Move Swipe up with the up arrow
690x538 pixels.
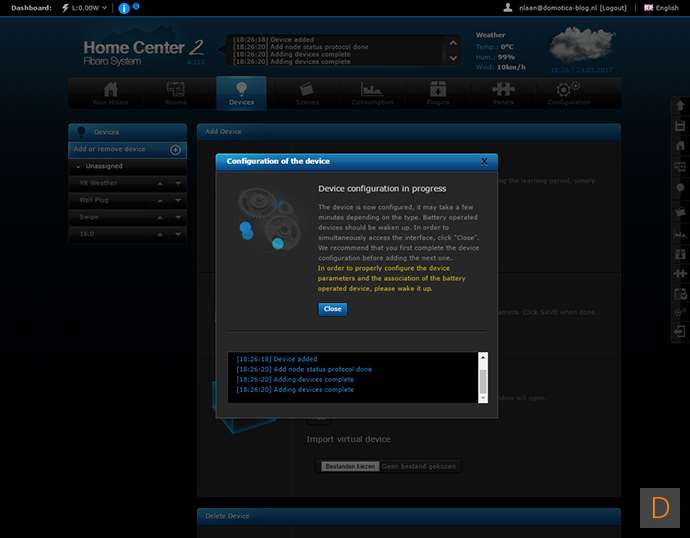point(160,217)
